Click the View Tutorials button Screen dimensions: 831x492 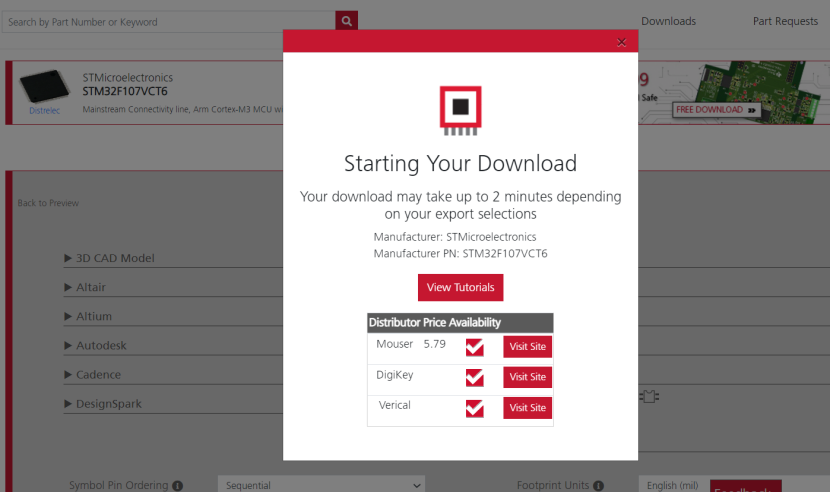click(x=461, y=287)
